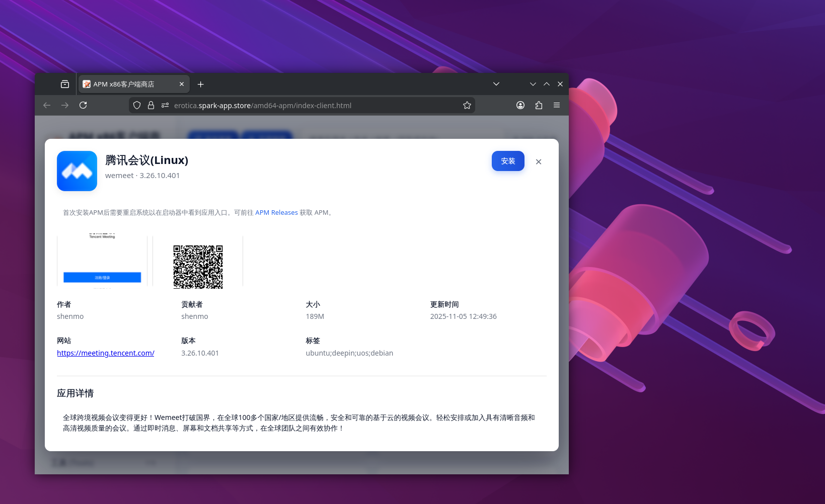This screenshot has width=825, height=504.
Task: Open the Tencent Meeting login screenshot thumbnail
Action: (102, 261)
